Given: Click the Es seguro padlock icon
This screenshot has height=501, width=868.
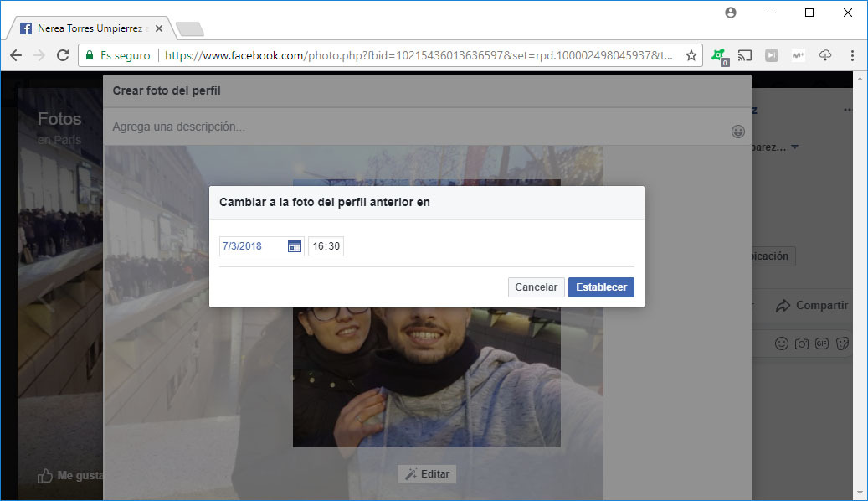Looking at the screenshot, I should click(89, 55).
